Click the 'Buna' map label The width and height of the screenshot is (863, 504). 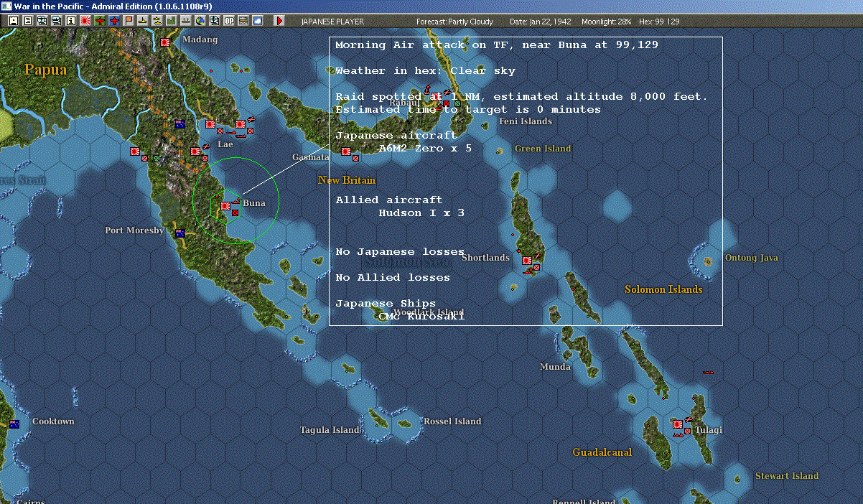[254, 202]
